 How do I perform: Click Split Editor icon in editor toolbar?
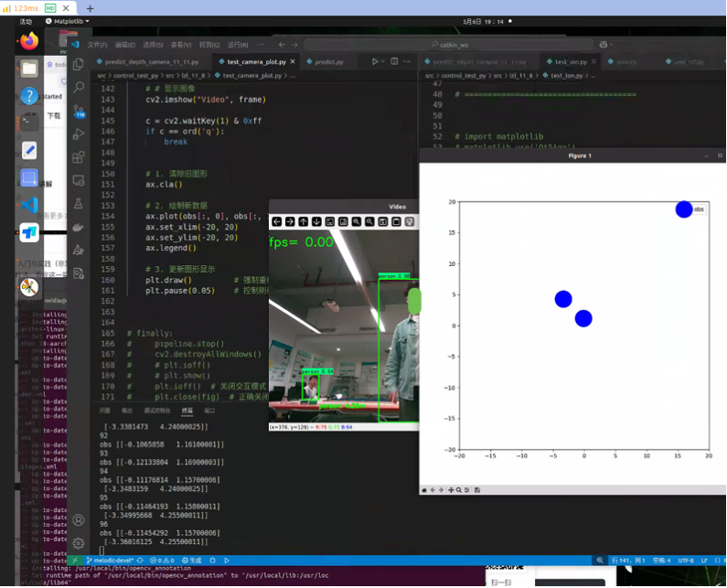[x=394, y=61]
